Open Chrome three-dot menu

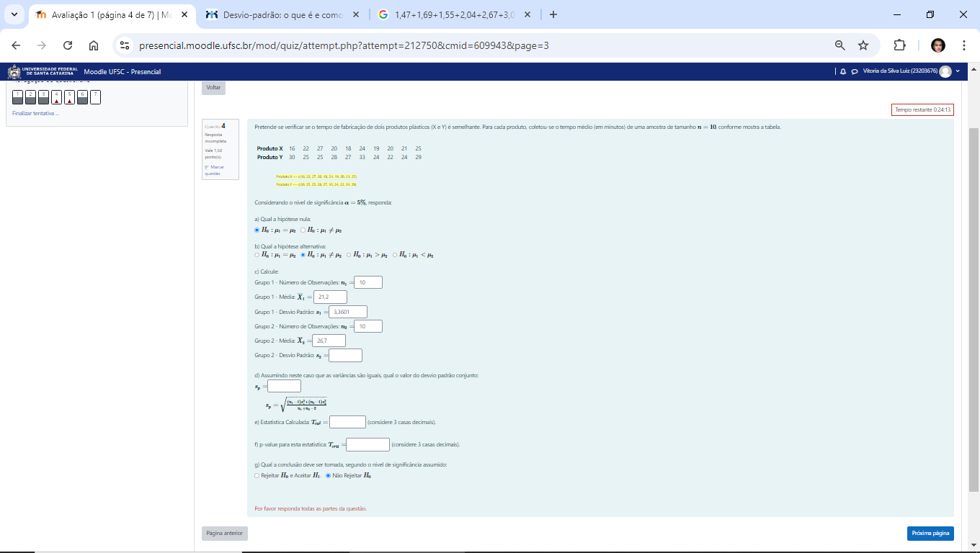point(964,45)
